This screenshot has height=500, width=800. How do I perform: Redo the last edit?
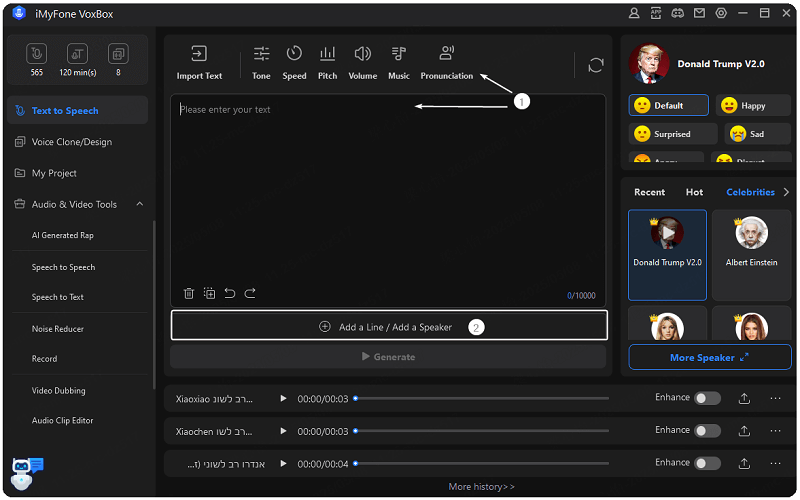[x=250, y=293]
